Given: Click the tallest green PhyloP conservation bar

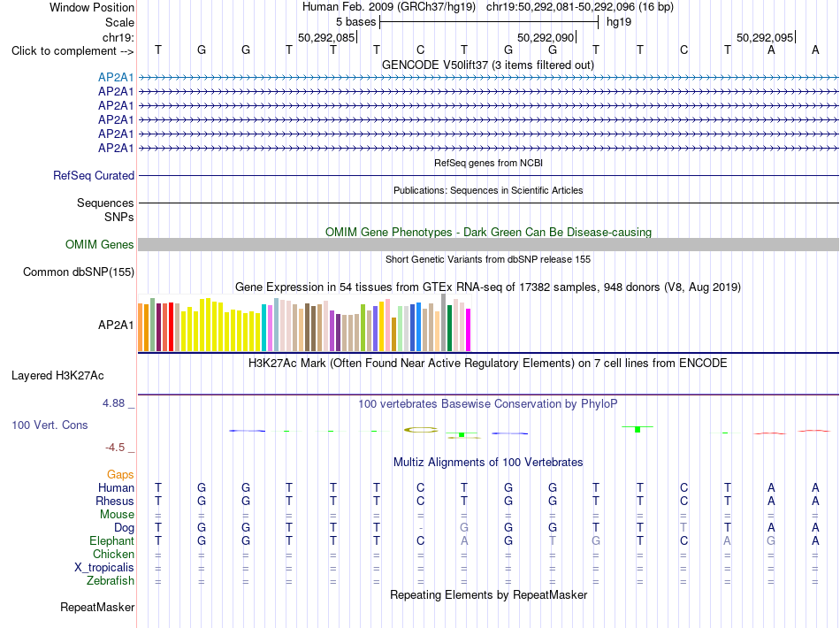Looking at the screenshot, I should click(x=638, y=429).
